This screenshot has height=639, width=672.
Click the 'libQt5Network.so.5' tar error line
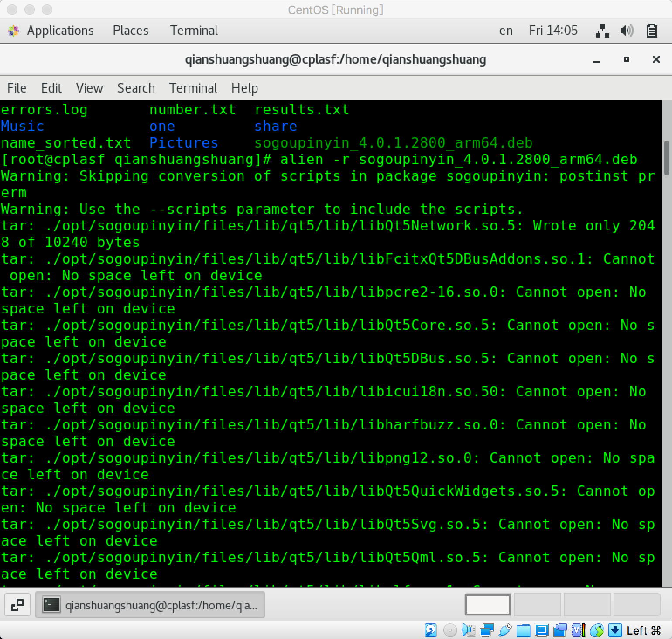(x=328, y=234)
